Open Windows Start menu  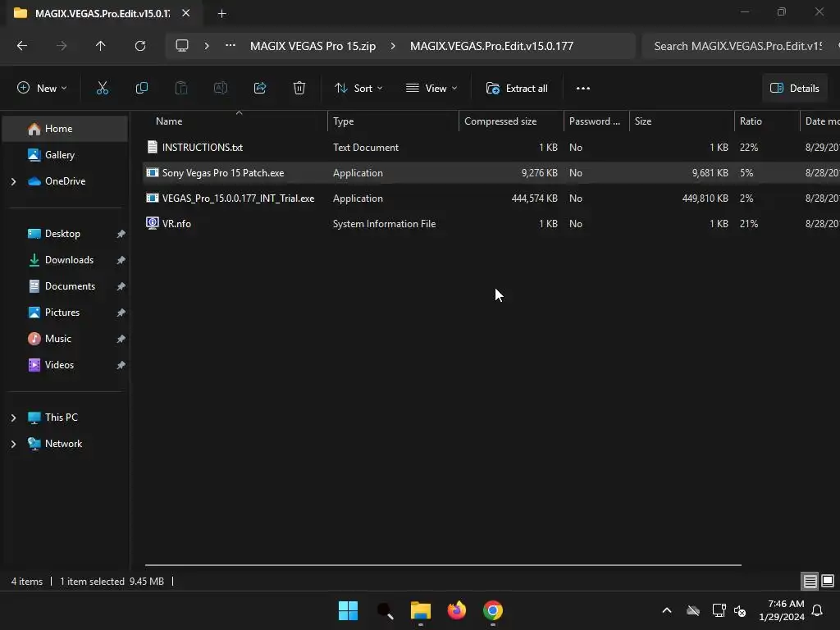pyautogui.click(x=348, y=610)
